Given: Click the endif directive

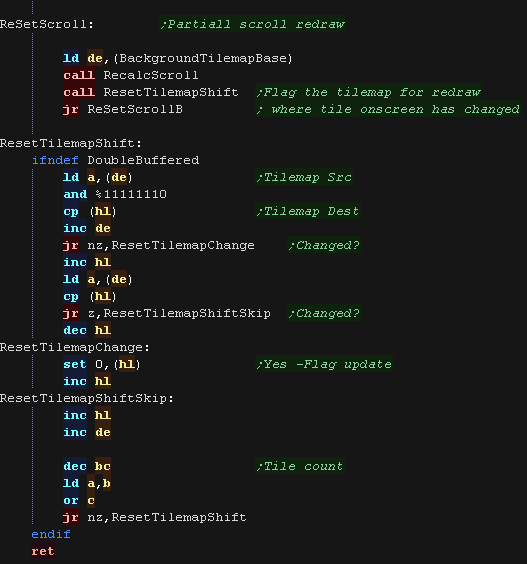Looking at the screenshot, I should click(x=51, y=535).
